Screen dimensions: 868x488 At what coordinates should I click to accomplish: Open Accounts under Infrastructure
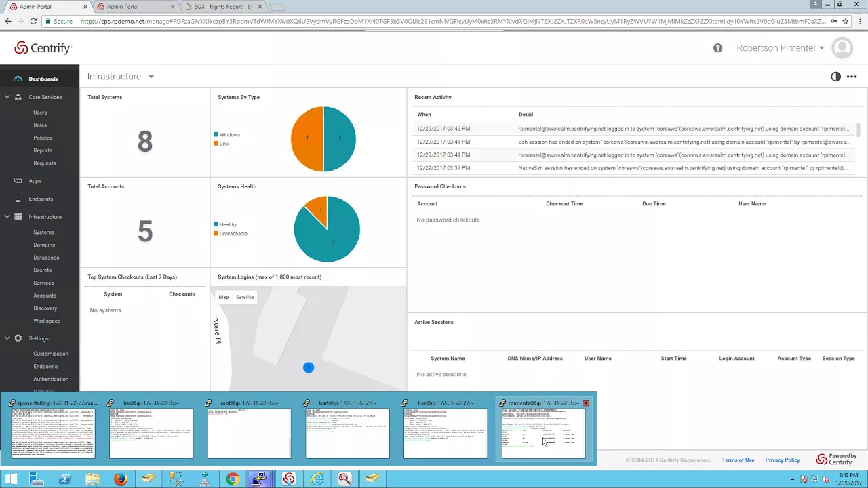pos(45,296)
